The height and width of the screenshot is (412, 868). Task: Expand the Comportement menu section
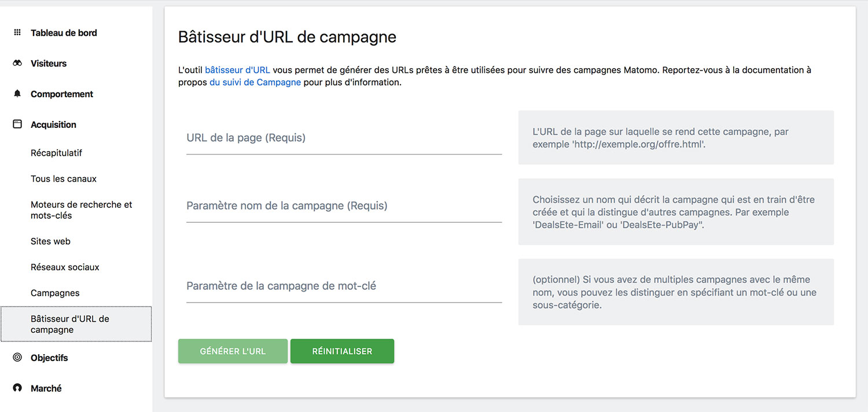point(62,94)
